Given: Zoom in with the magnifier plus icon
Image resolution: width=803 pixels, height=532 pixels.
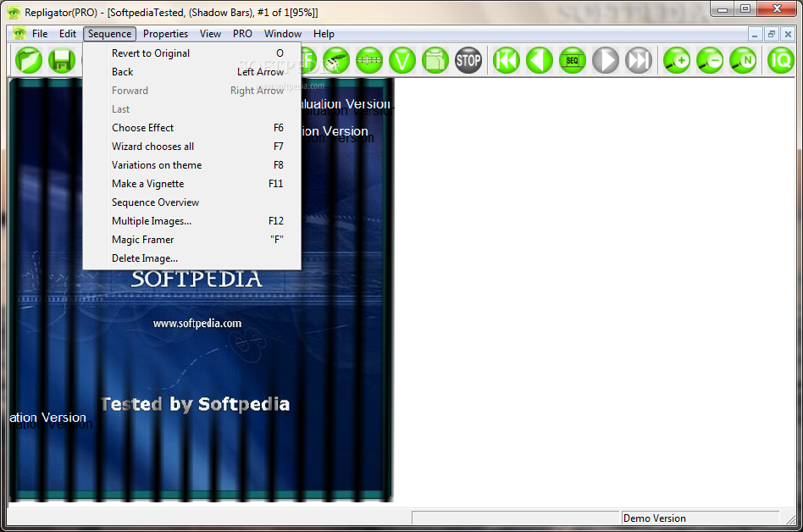Looking at the screenshot, I should click(x=677, y=60).
